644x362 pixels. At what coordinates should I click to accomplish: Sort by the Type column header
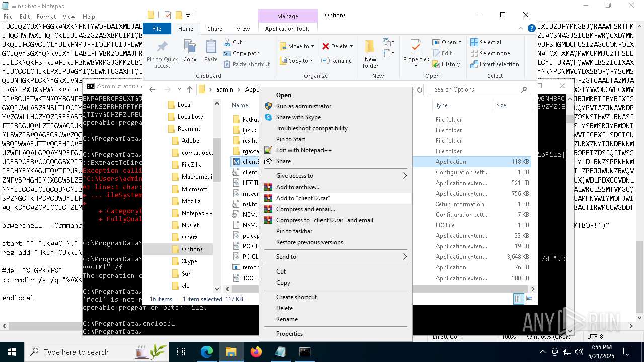point(462,105)
